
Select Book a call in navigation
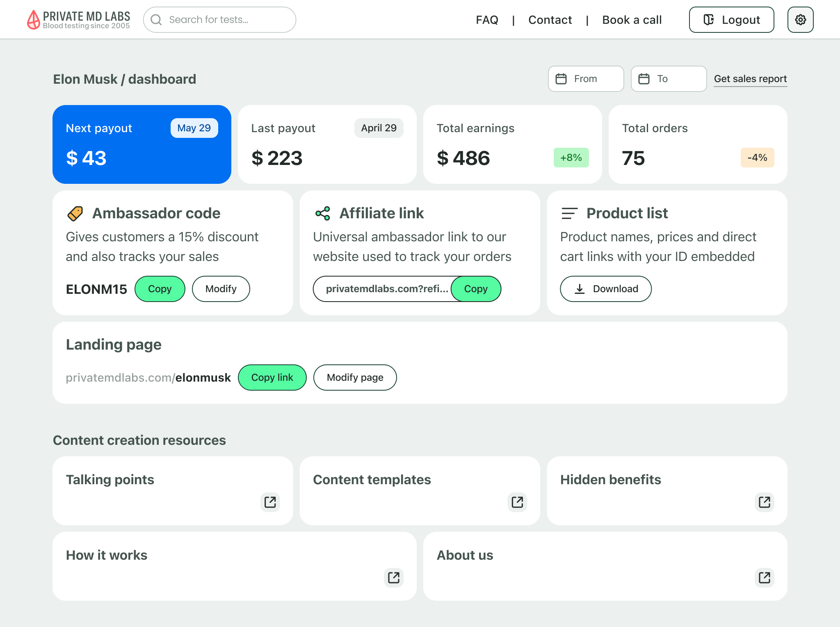[x=632, y=20]
